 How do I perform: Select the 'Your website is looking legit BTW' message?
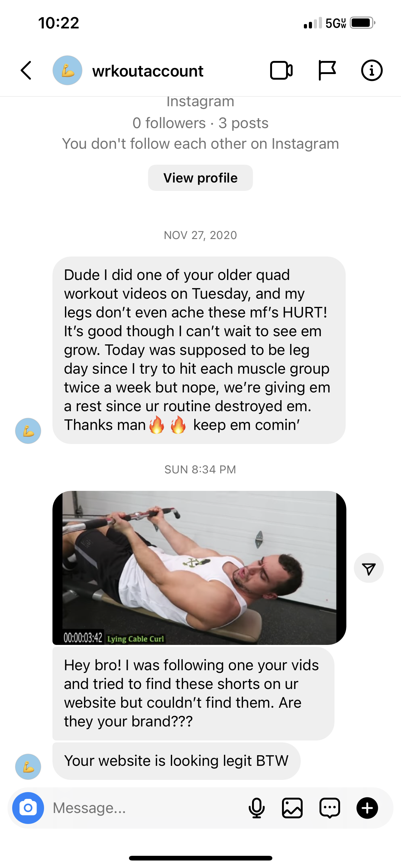pyautogui.click(x=176, y=761)
